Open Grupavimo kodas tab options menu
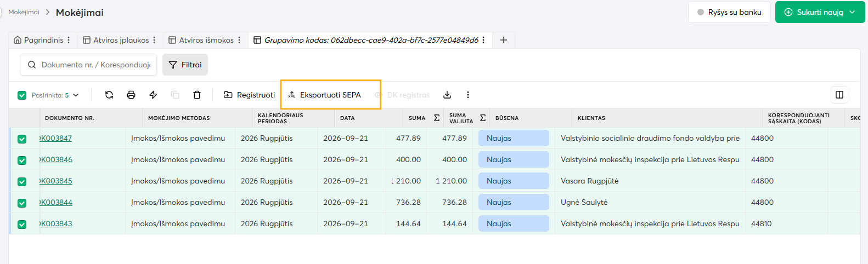 tap(483, 40)
